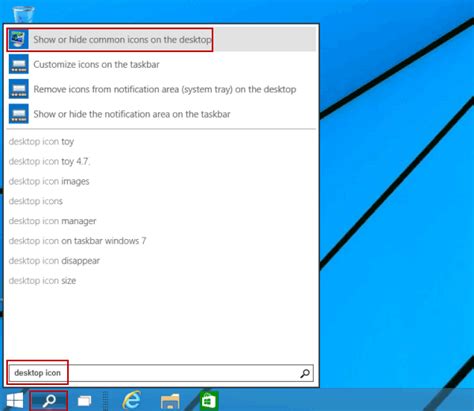
Task: Select suggestion 'desktop icon on taskbar windows 7'
Action: coord(77,241)
